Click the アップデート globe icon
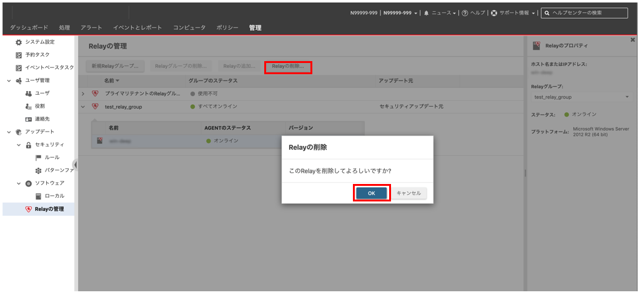644x295 pixels. (x=19, y=132)
